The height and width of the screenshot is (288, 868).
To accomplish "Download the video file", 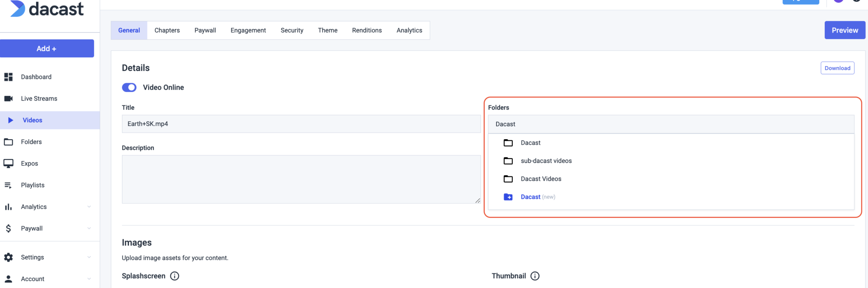I will 837,68.
